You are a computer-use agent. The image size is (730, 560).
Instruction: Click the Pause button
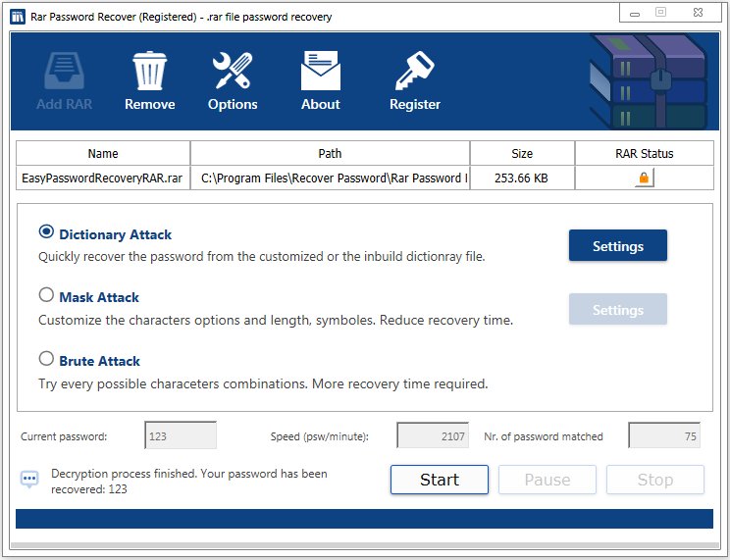[x=547, y=480]
